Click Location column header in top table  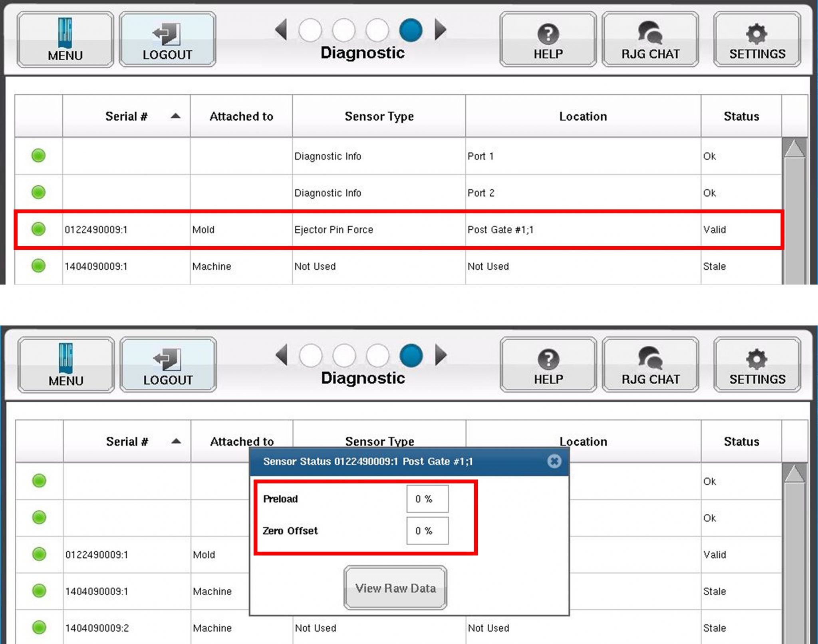point(583,116)
